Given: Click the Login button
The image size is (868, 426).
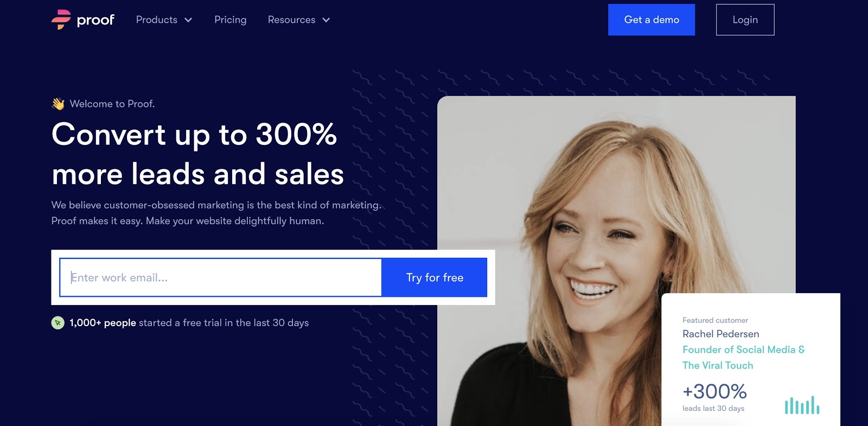Looking at the screenshot, I should point(745,20).
